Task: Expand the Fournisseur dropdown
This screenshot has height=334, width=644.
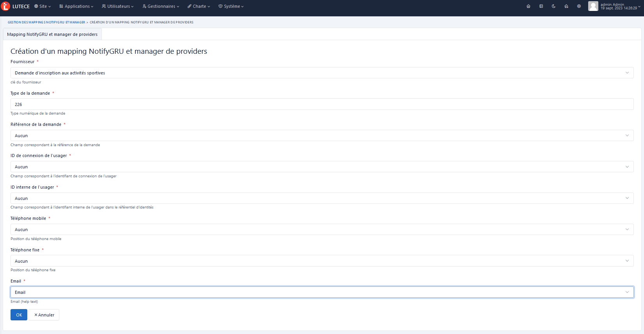Action: [322, 73]
